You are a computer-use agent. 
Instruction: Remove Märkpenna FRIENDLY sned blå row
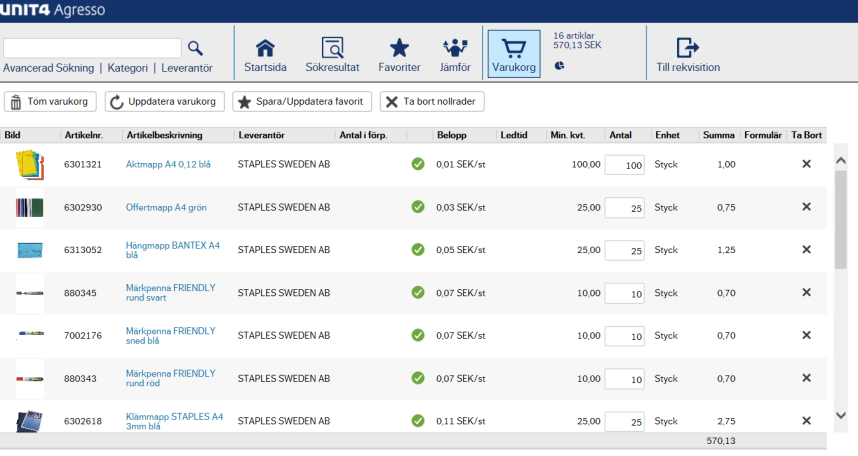pos(806,335)
